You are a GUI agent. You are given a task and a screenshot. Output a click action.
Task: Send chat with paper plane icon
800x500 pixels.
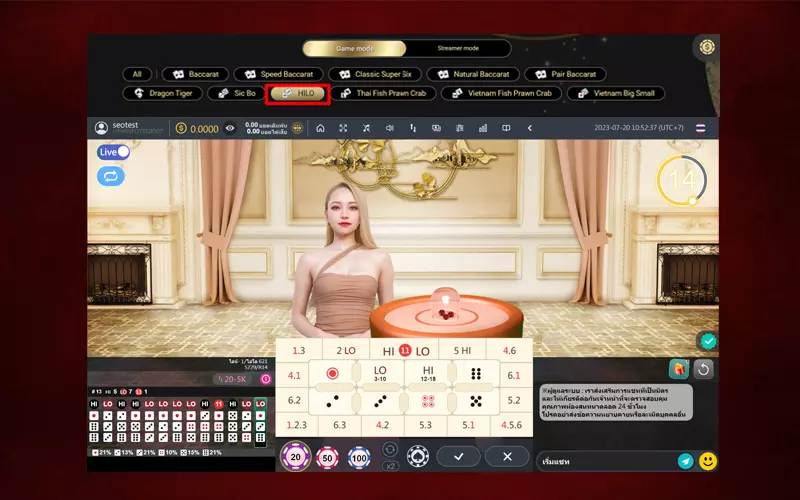[x=685, y=461]
